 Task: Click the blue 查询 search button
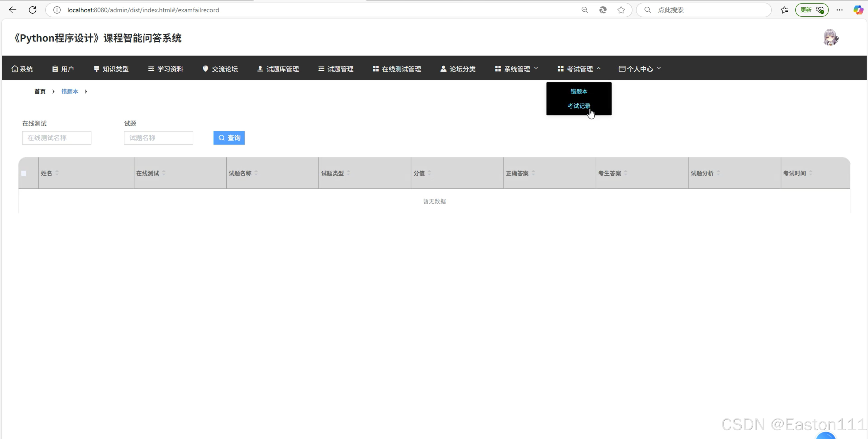[x=229, y=138]
